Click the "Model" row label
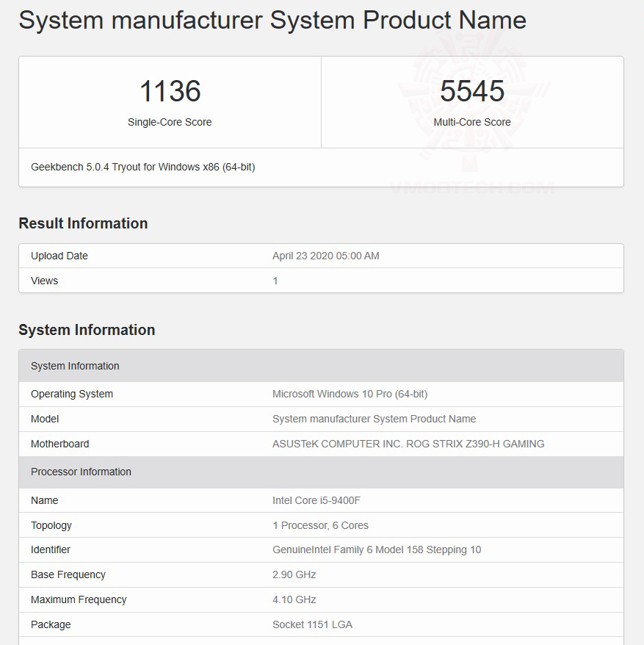The height and width of the screenshot is (645, 644). (45, 419)
